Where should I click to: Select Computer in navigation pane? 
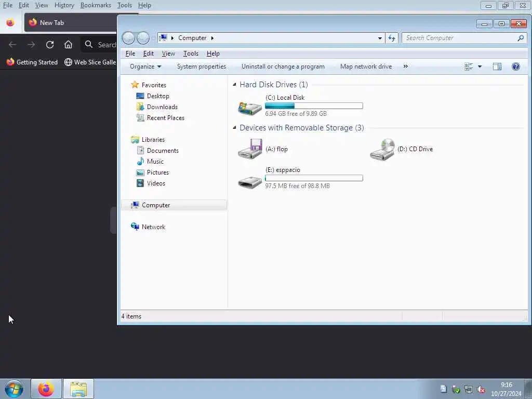coord(174,205)
